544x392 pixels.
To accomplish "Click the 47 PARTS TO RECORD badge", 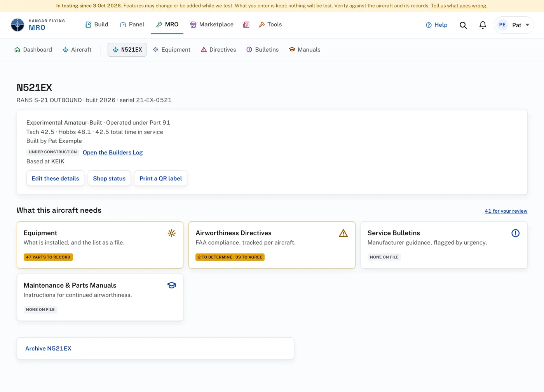I will click(x=48, y=257).
